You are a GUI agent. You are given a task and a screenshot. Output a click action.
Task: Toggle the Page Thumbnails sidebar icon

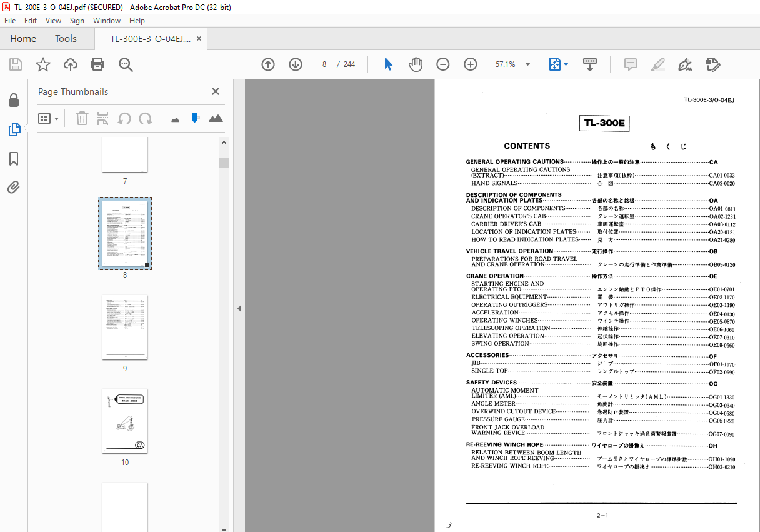tap(14, 129)
